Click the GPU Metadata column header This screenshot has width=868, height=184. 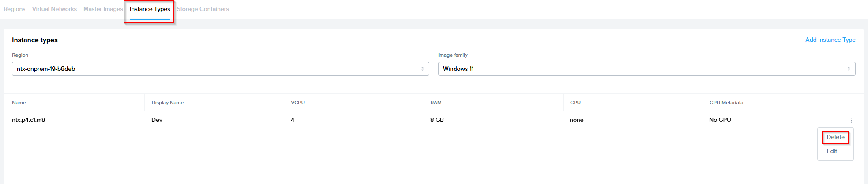(x=726, y=103)
